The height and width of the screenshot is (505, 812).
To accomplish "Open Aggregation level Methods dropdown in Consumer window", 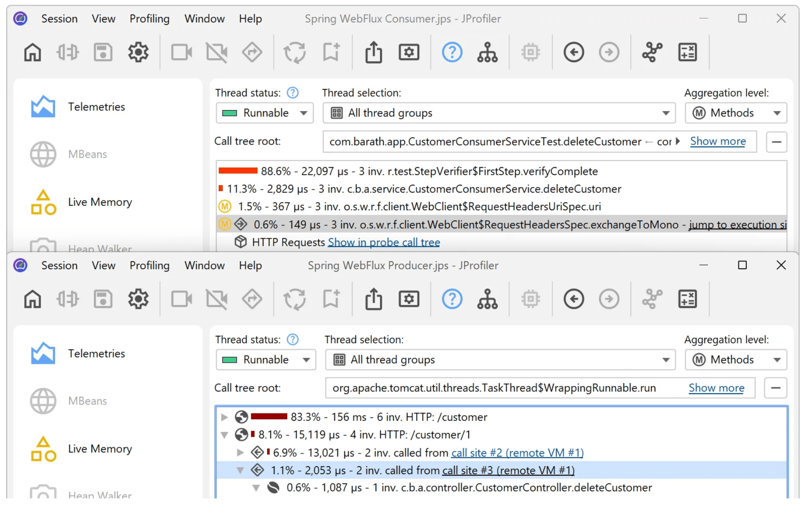I will (x=736, y=113).
